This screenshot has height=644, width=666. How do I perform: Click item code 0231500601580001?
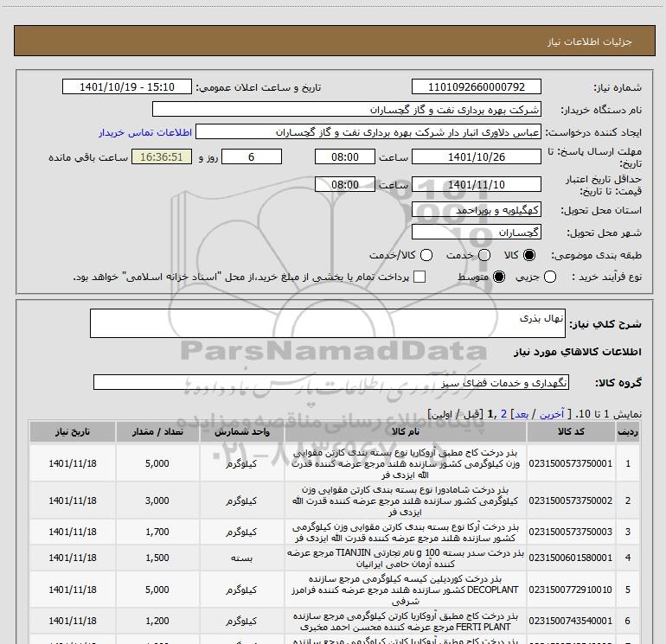pyautogui.click(x=571, y=558)
